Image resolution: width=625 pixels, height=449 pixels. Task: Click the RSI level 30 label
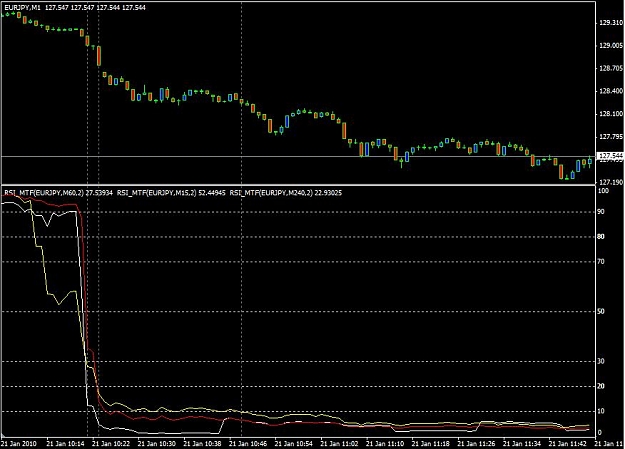point(601,361)
